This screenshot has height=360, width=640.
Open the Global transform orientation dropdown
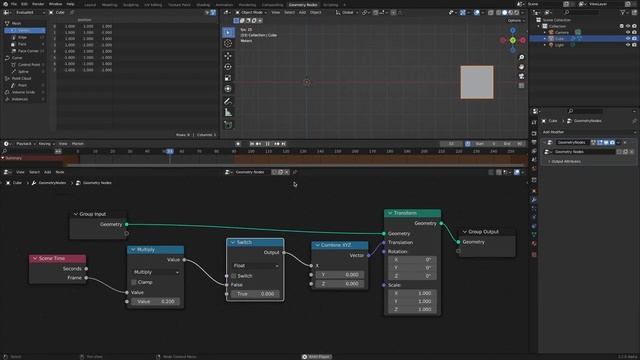coord(347,13)
